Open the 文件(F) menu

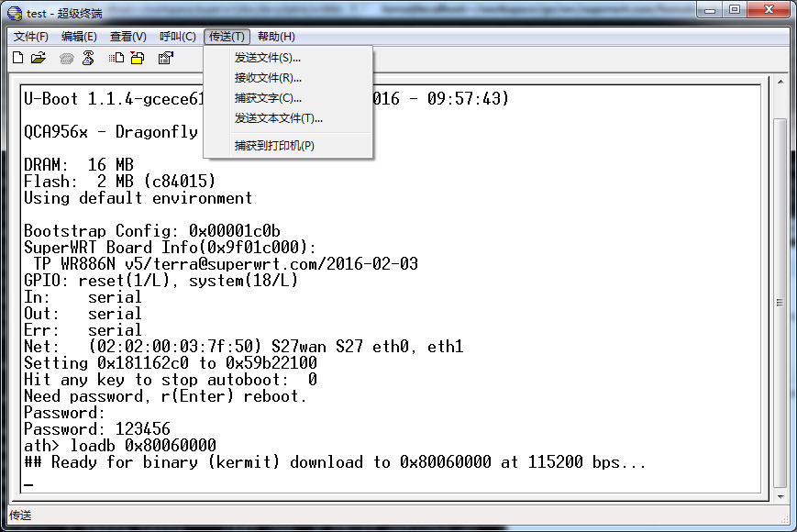[30, 37]
